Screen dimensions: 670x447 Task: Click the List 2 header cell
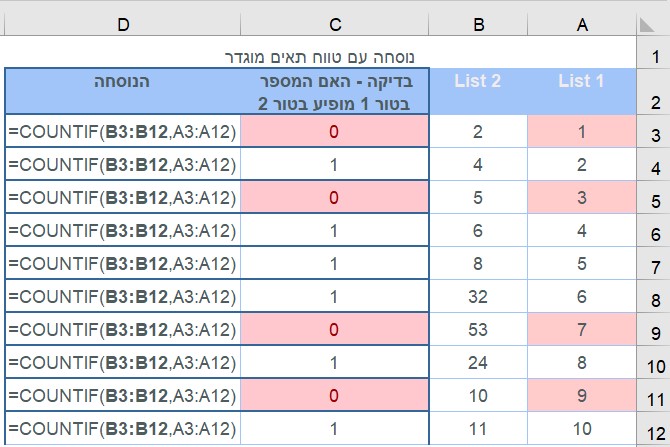click(478, 82)
